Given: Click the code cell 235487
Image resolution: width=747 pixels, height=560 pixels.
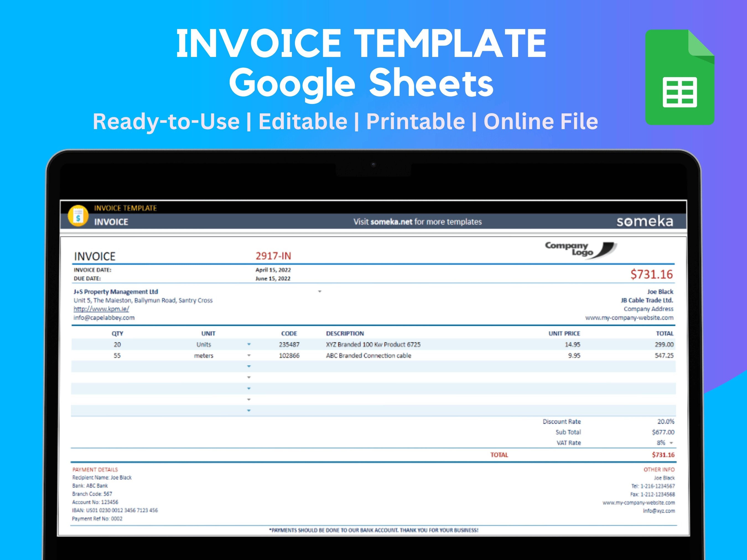Looking at the screenshot, I should click(x=289, y=345).
